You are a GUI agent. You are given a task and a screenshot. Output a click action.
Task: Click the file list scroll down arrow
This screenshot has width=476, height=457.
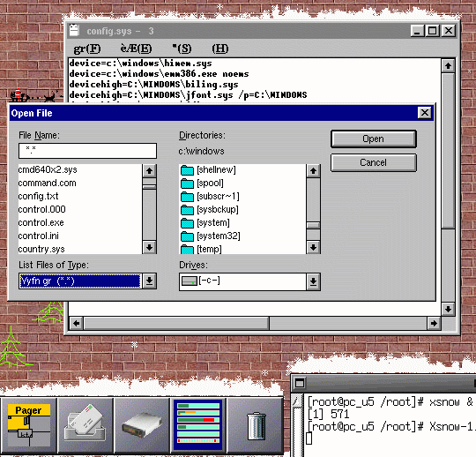point(149,247)
